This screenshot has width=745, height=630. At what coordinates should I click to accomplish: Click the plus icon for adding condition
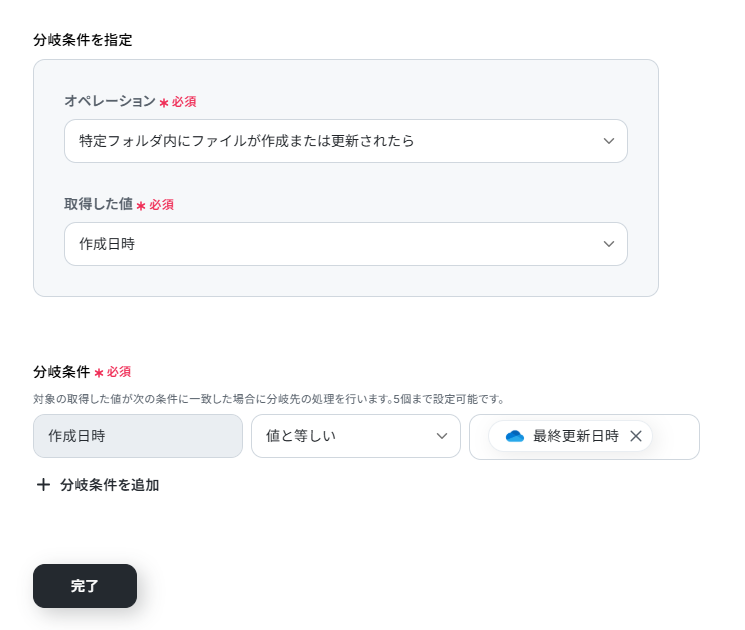coord(43,485)
